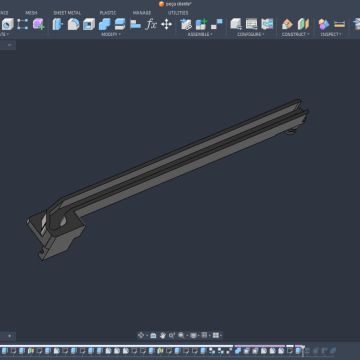This screenshot has height=360, width=360.
Task: Click the document title tab at top
Action: tap(175, 4)
